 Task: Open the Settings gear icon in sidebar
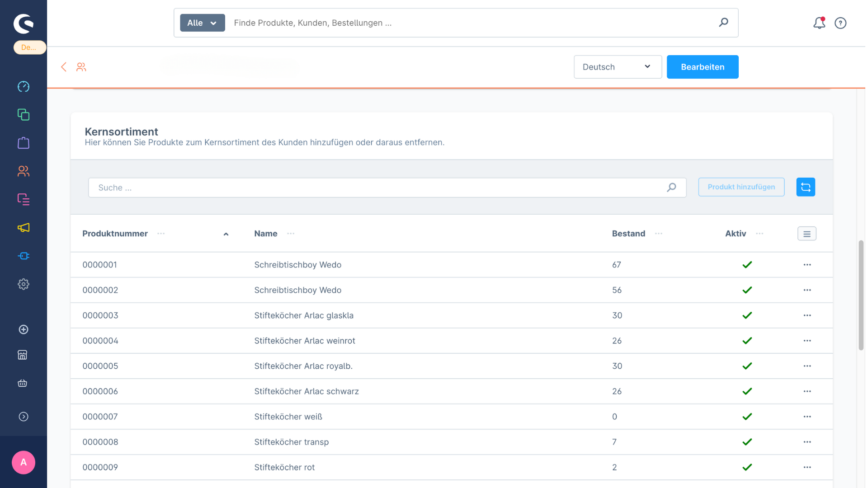tap(24, 284)
